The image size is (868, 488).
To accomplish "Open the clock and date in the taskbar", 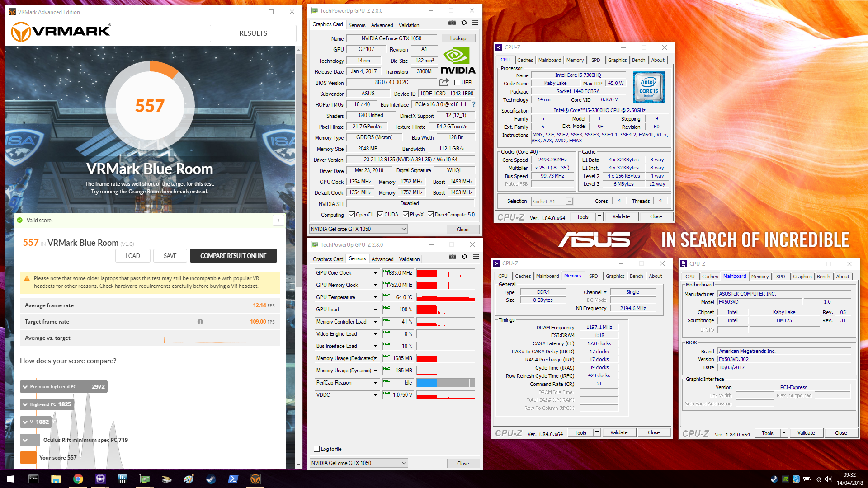I will [x=849, y=479].
